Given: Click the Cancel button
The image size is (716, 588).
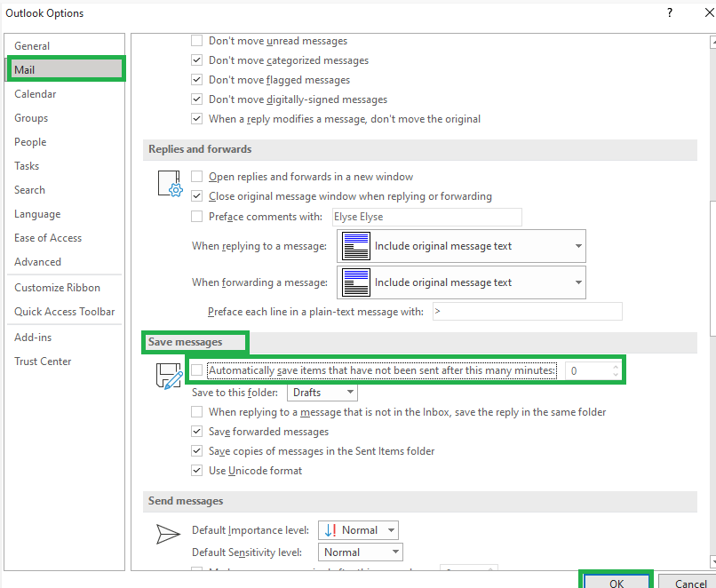Looking at the screenshot, I should click(x=688, y=582).
